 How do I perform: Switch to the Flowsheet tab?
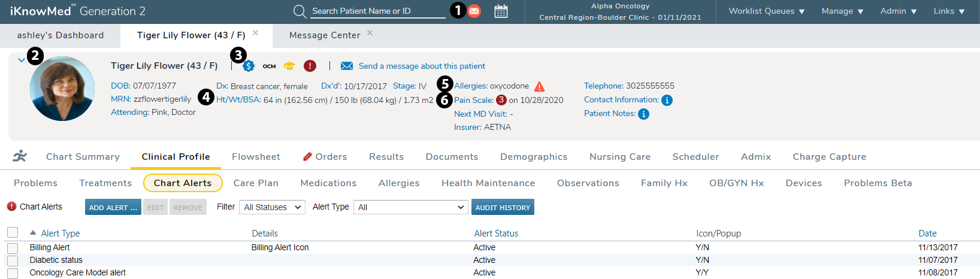click(x=256, y=157)
